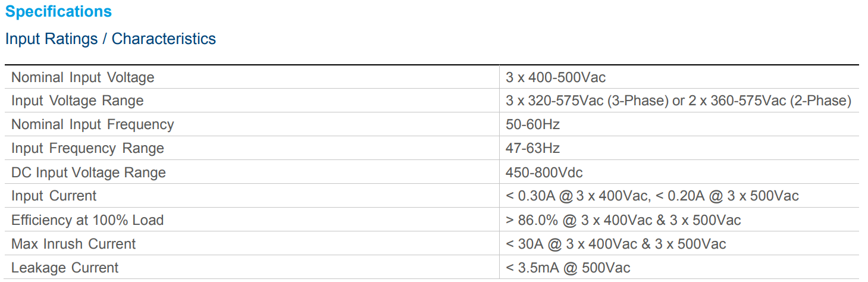
Task: Click the Specifications heading
Action: point(58,11)
